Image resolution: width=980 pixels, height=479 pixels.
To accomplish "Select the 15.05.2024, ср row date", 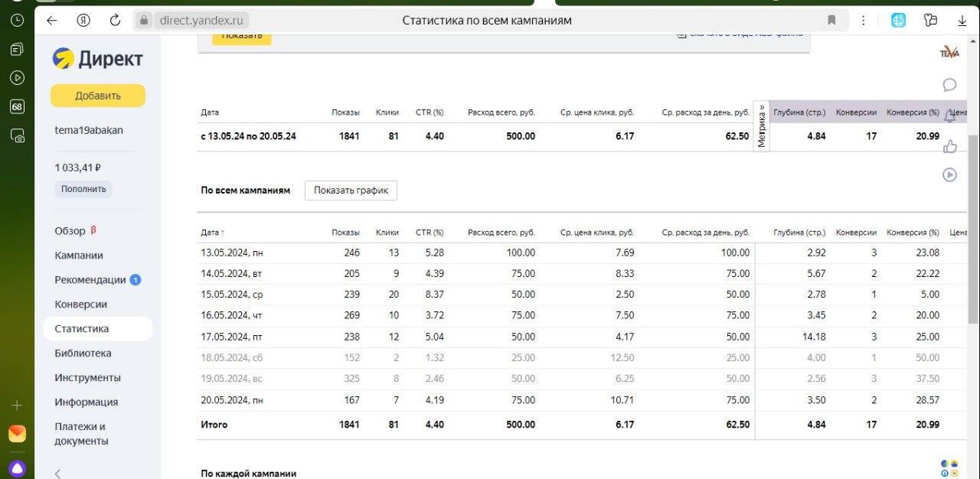I will pos(231,295).
